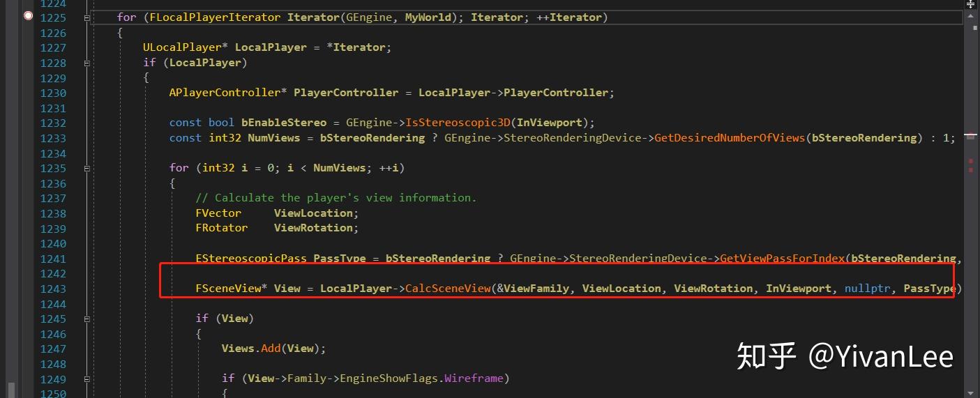Click the editor split-window handle icon
The width and height of the screenshot is (980, 398).
pos(970,3)
